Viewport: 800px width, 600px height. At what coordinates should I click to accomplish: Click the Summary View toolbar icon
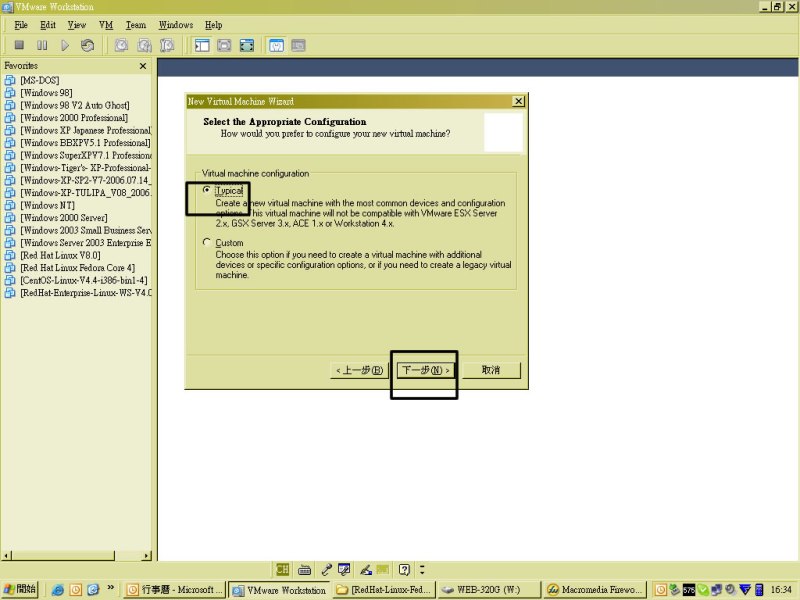pyautogui.click(x=276, y=45)
